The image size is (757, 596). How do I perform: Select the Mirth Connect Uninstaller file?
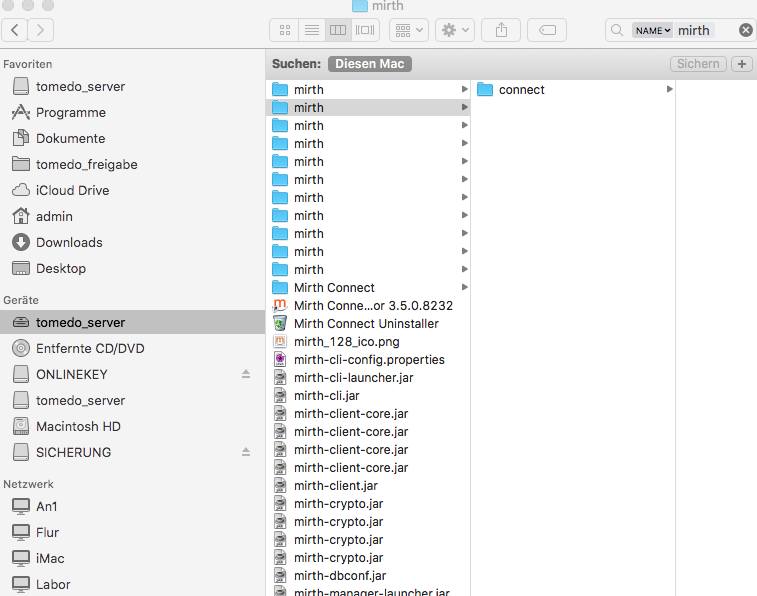367,323
